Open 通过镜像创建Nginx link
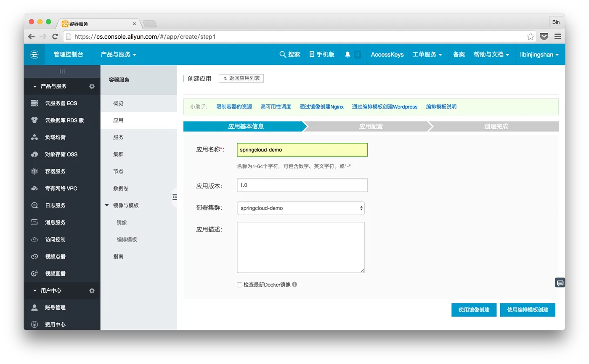This screenshot has width=589, height=364. tap(321, 107)
